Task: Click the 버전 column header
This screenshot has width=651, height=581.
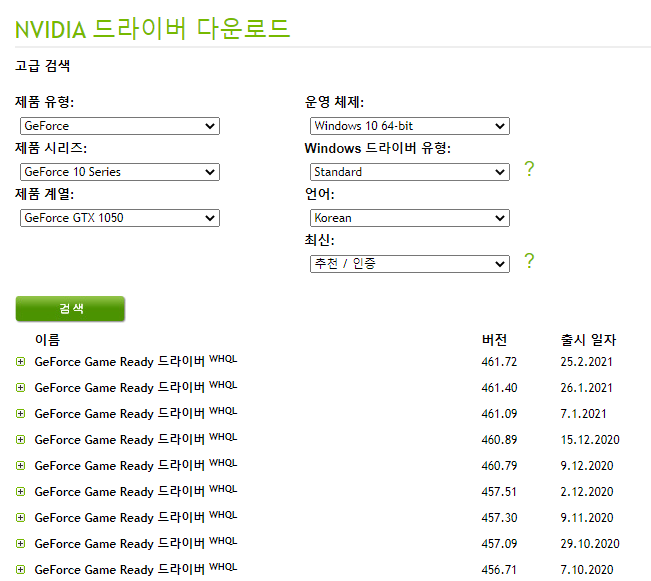Action: (x=494, y=340)
